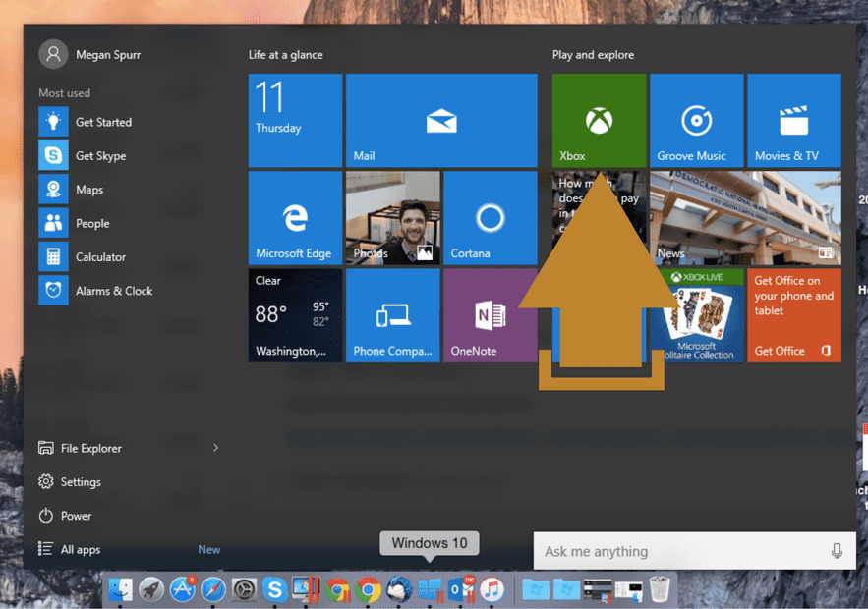Launch Maps from the Most used list
The width and height of the screenshot is (868, 609).
tap(72, 190)
